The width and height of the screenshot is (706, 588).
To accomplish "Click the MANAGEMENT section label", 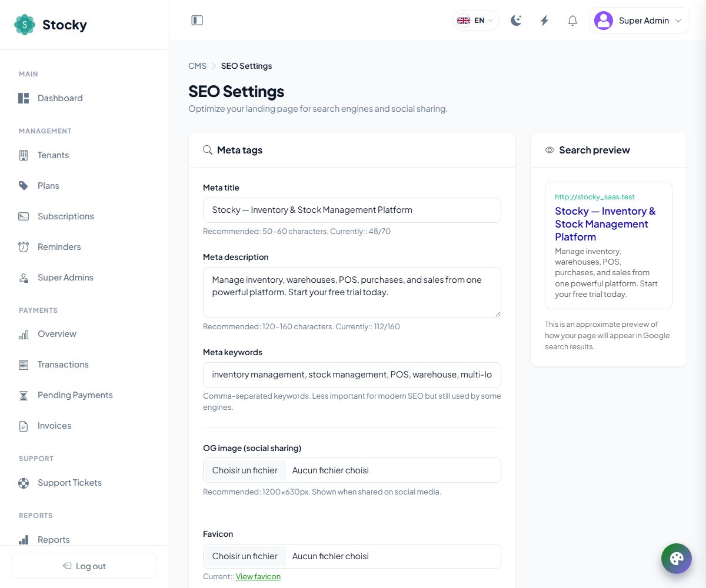I will (45, 131).
